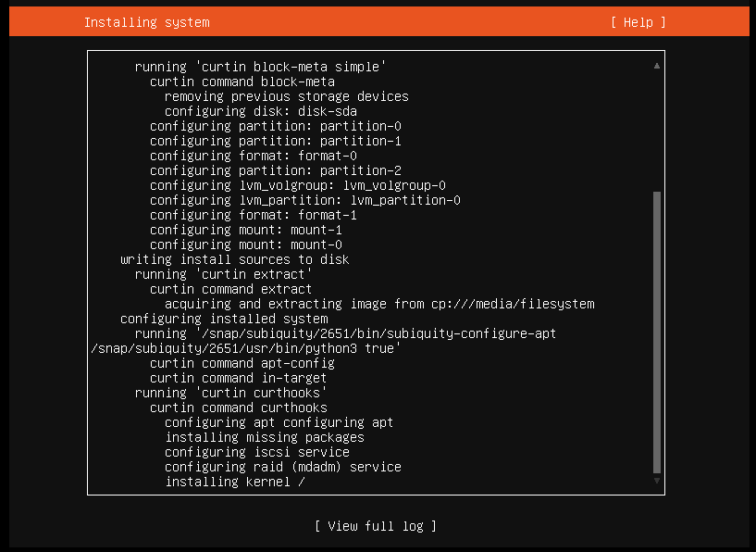Click the configuring disk: disk-sda entry

260,111
